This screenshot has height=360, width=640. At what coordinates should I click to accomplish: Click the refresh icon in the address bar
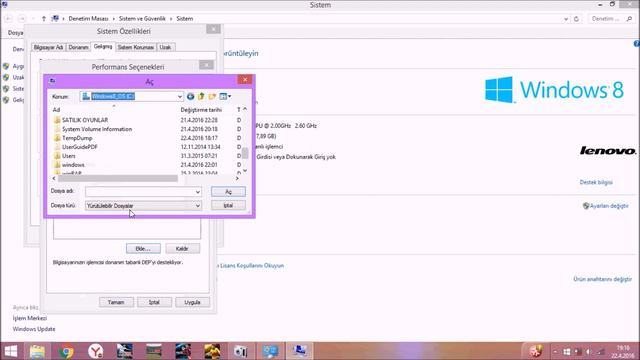point(576,19)
